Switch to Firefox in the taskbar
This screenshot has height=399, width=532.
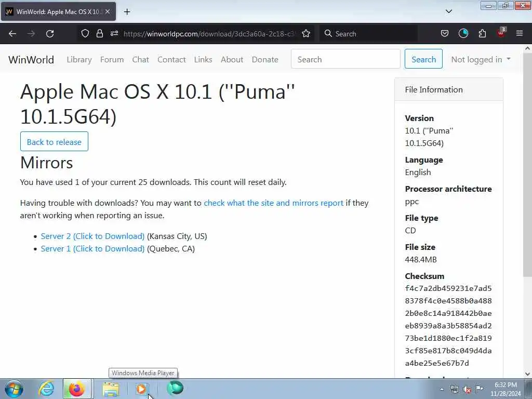pyautogui.click(x=77, y=389)
